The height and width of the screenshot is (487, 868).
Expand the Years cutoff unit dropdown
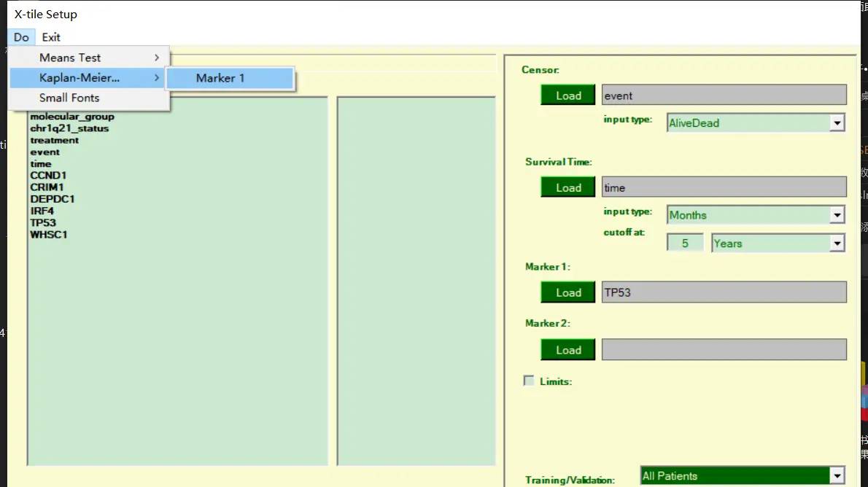pos(837,243)
